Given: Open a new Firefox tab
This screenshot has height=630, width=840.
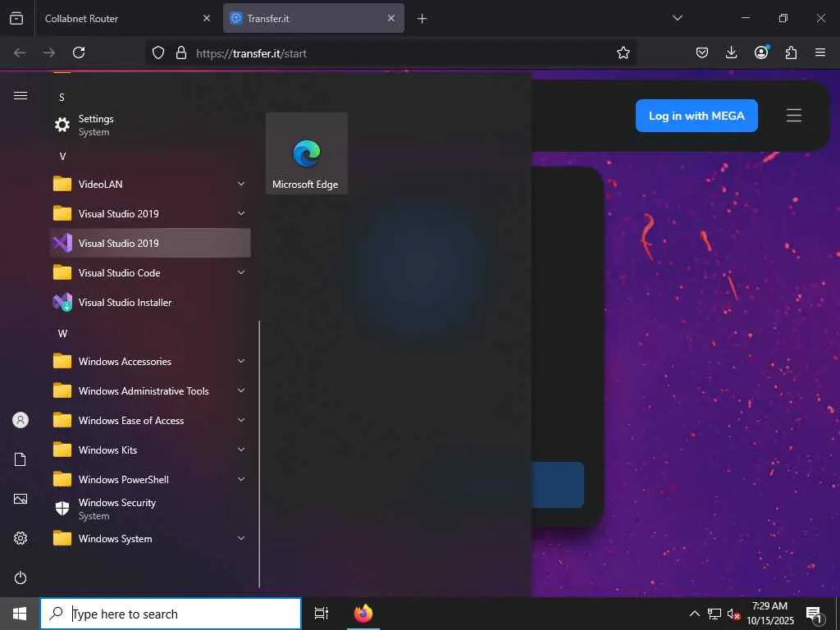Looking at the screenshot, I should 422,19.
